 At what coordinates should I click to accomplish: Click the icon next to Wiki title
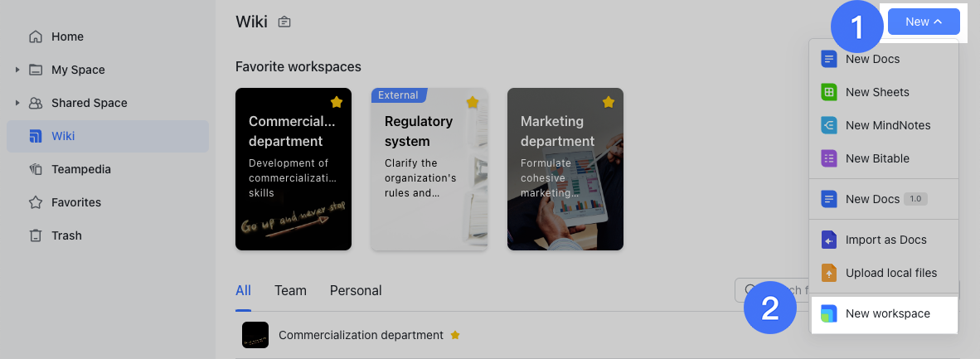pos(284,22)
